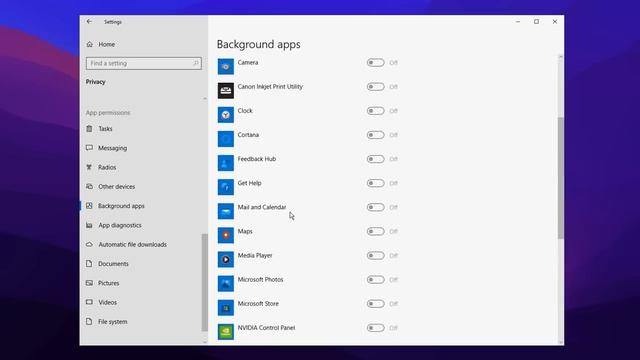
Task: Turn on Canon Inkjet Print Utility toggle
Action: (x=376, y=87)
